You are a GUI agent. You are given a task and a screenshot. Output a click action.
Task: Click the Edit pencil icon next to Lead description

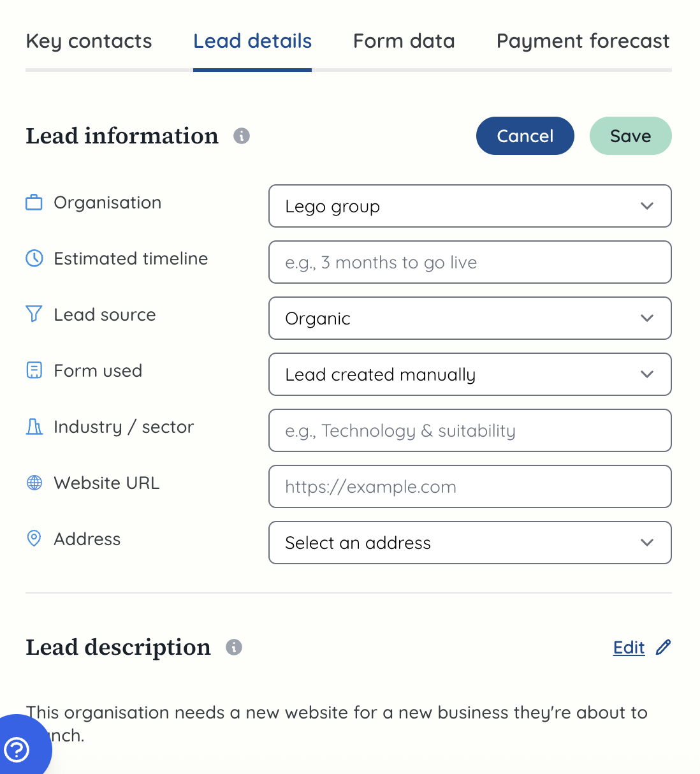click(664, 647)
